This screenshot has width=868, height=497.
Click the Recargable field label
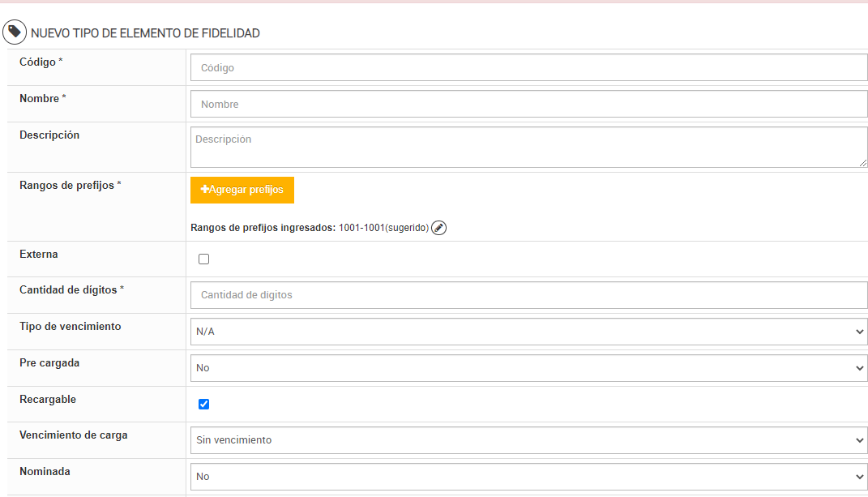tap(48, 400)
